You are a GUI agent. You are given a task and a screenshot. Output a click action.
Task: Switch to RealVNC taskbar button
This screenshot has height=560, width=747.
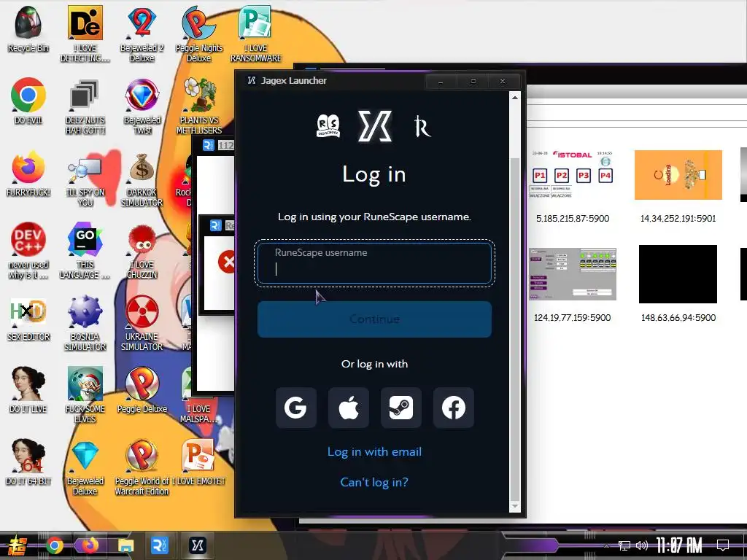[x=159, y=545]
